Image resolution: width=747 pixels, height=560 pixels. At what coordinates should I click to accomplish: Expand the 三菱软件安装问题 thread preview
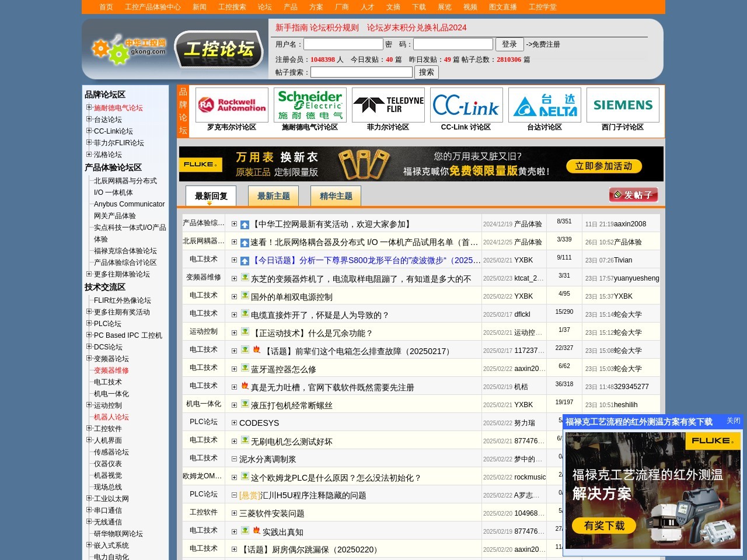(x=234, y=513)
